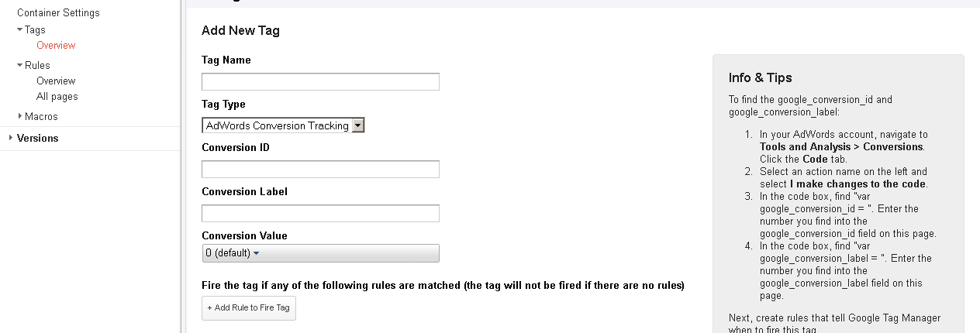Screen dimensions: 980x333
Task: Click into the Conversion ID field
Action: pos(320,169)
